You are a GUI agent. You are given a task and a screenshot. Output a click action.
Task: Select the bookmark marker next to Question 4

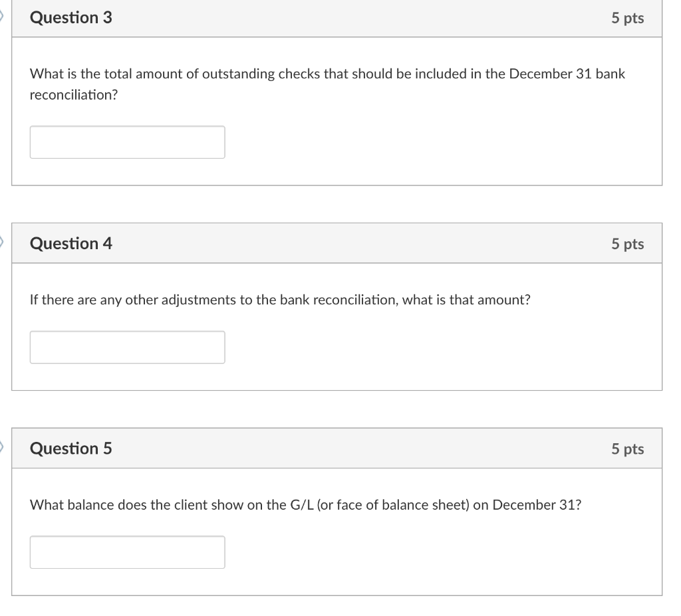pos(3,243)
